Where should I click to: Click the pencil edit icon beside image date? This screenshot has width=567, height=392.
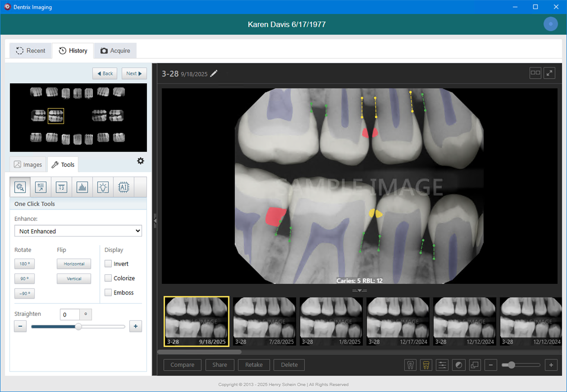[214, 74]
